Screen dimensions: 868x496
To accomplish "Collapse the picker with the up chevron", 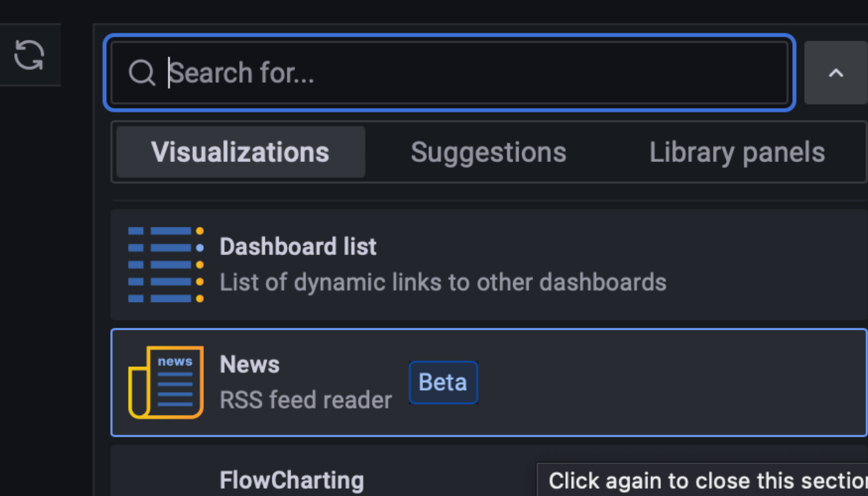I will (836, 73).
